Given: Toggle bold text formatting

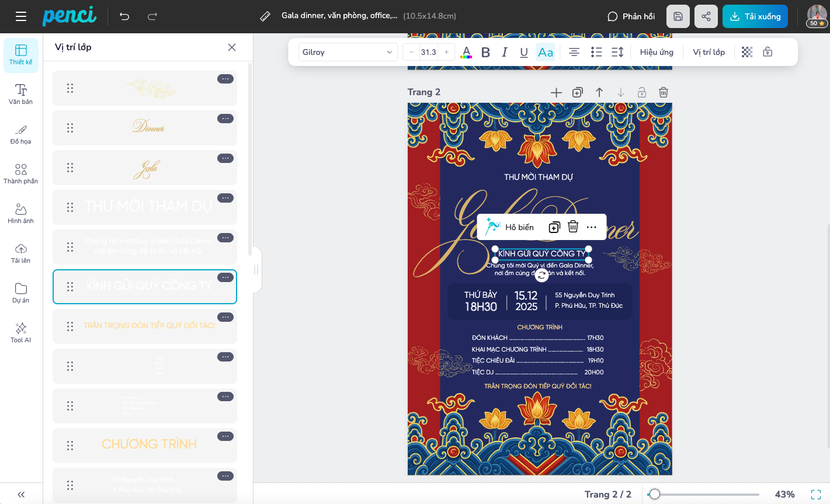Looking at the screenshot, I should [485, 52].
